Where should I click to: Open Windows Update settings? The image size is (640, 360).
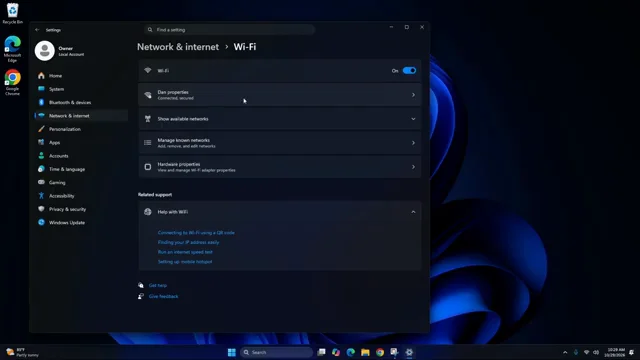coord(81,222)
